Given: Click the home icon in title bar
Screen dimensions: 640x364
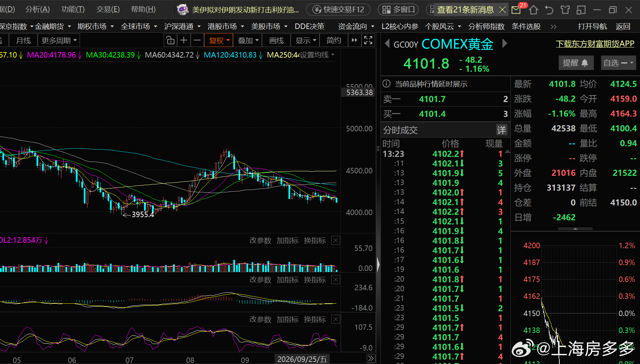Looking at the screenshot, I should 534,10.
